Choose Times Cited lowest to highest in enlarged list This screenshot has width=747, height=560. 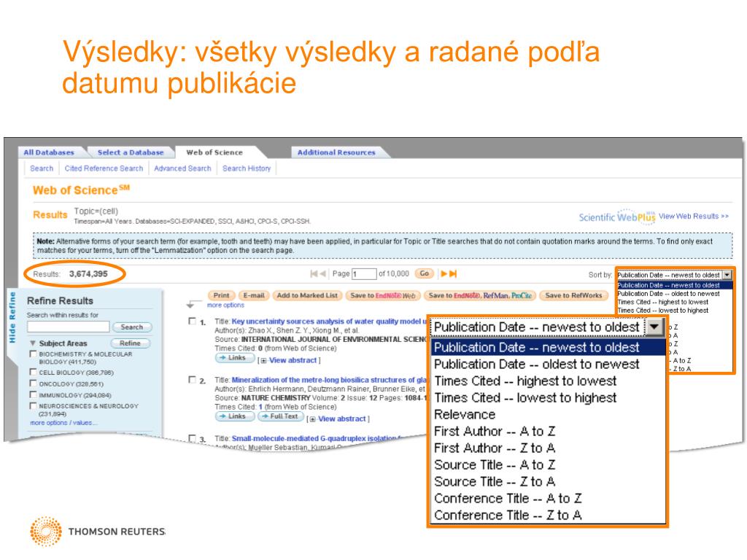525,397
